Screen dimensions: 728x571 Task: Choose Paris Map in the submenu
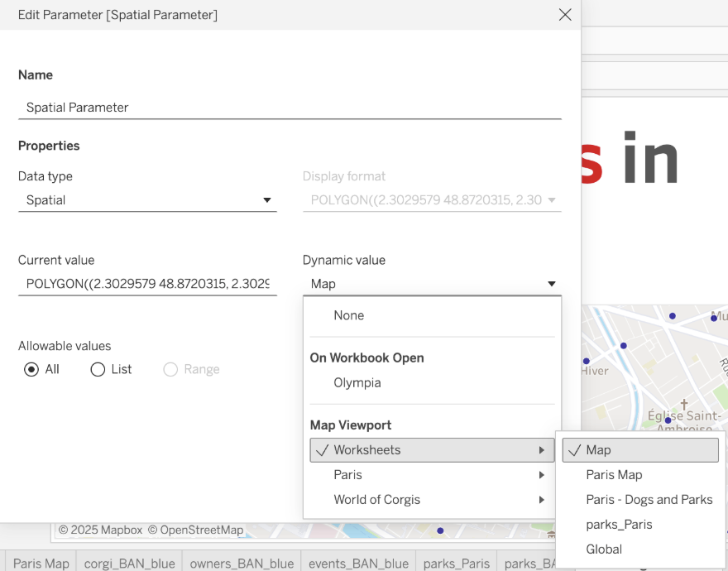[614, 475]
